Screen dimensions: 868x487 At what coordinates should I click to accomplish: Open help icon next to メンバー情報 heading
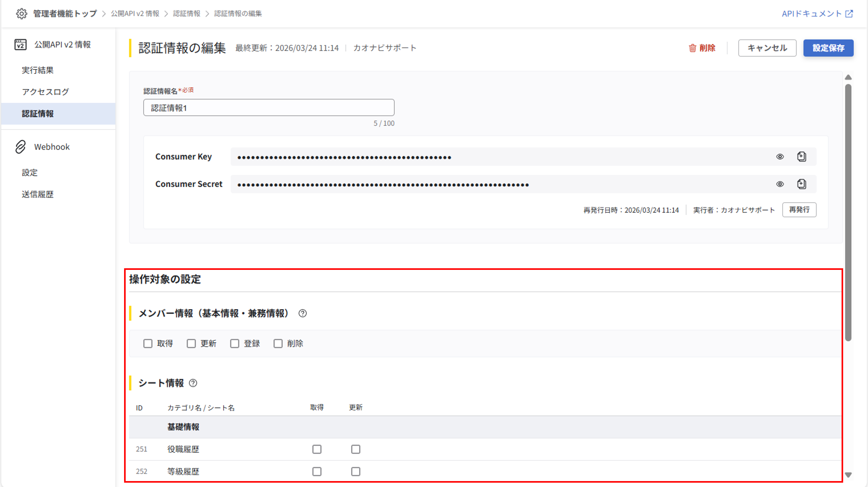click(x=302, y=313)
